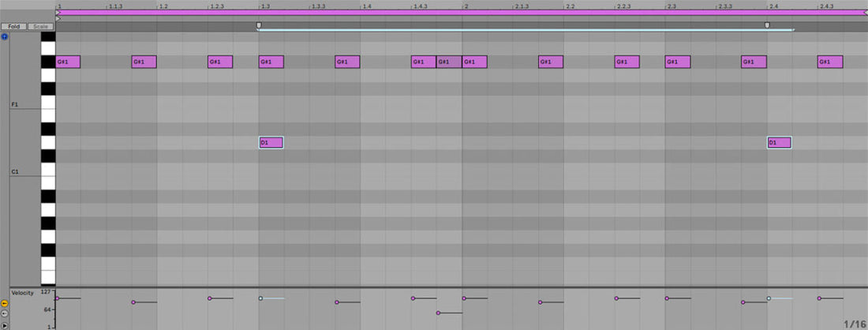Click the light blue time selection bar
The width and height of the screenshot is (868, 330).
(x=526, y=30)
